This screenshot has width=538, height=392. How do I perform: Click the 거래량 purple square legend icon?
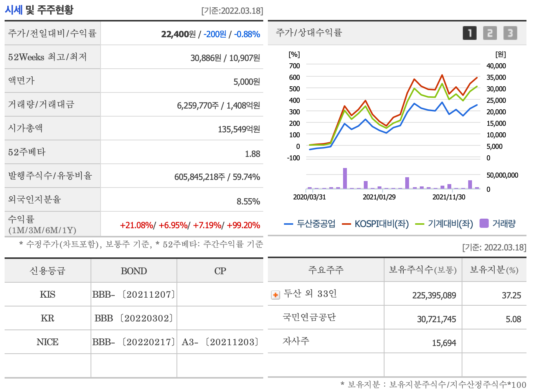(x=484, y=223)
